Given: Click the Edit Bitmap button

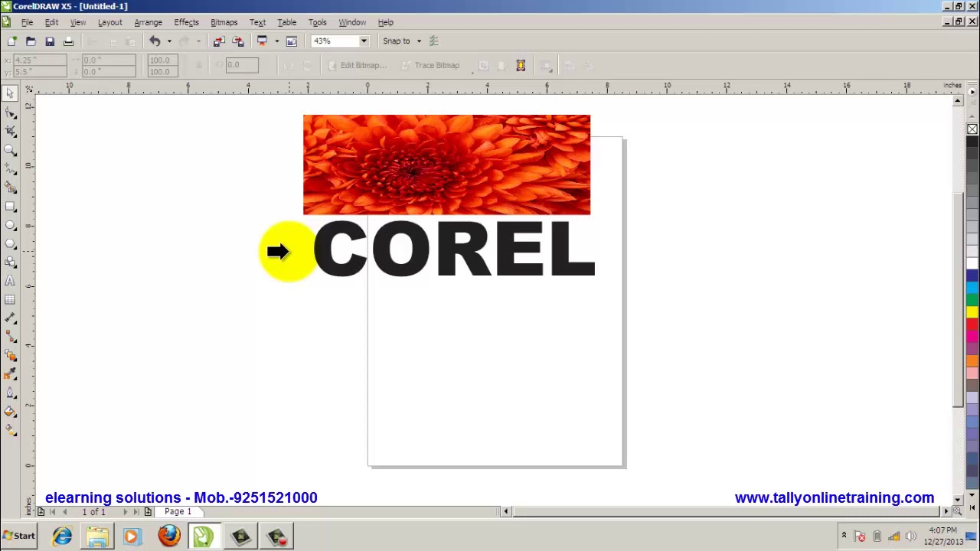Looking at the screenshot, I should coord(358,65).
